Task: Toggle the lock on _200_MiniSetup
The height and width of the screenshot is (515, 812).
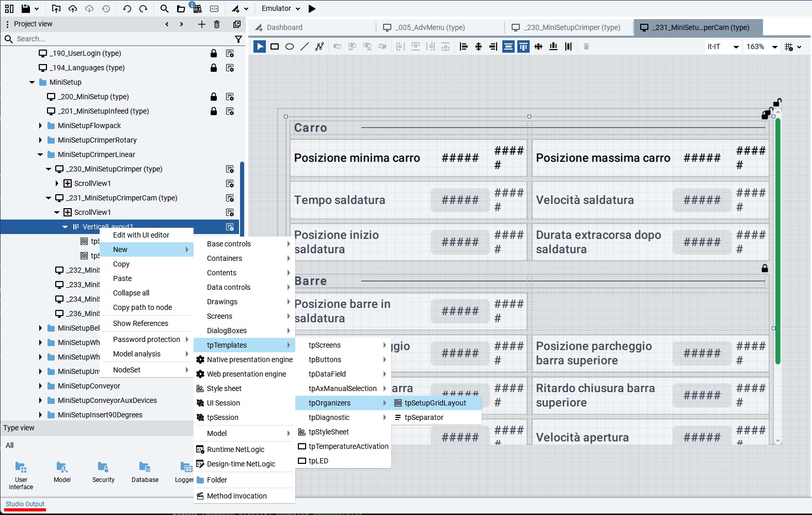Action: [214, 97]
